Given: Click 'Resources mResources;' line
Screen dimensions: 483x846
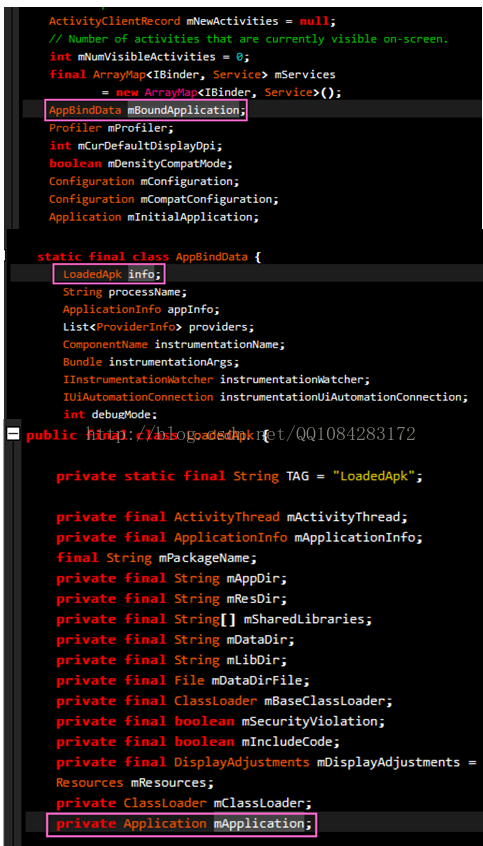Looking at the screenshot, I should click(135, 782).
